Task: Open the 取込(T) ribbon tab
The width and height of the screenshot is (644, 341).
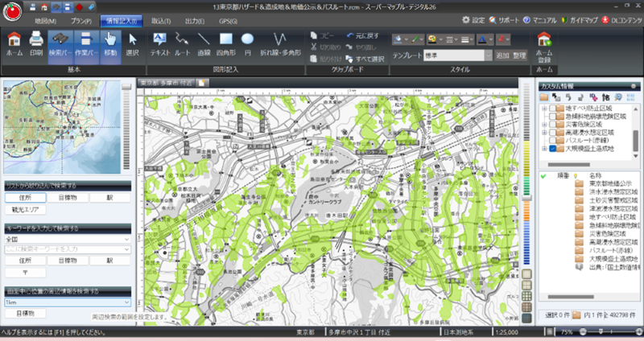Action: [161, 21]
